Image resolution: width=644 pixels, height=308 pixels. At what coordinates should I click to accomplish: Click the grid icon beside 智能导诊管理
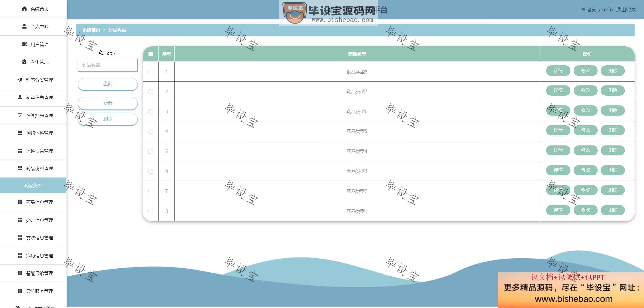(x=20, y=273)
